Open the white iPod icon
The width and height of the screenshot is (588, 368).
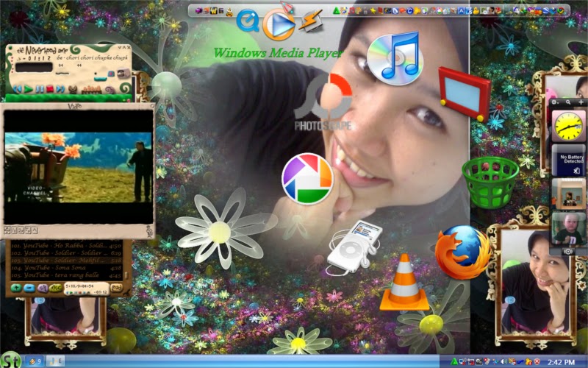(354, 247)
